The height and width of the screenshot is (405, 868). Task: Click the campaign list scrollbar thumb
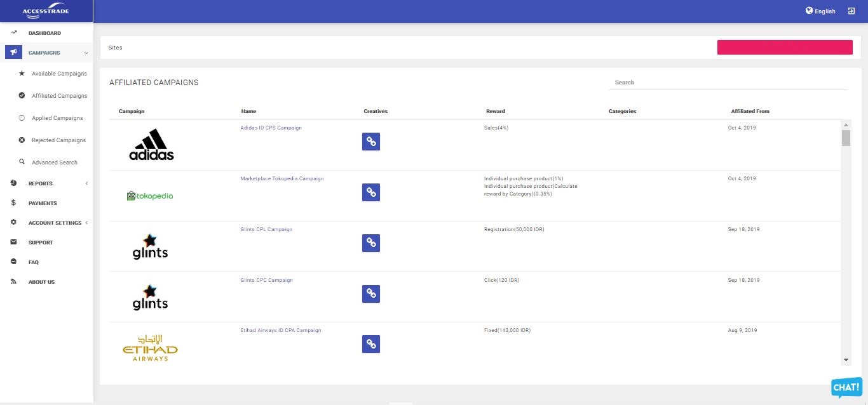pos(846,138)
